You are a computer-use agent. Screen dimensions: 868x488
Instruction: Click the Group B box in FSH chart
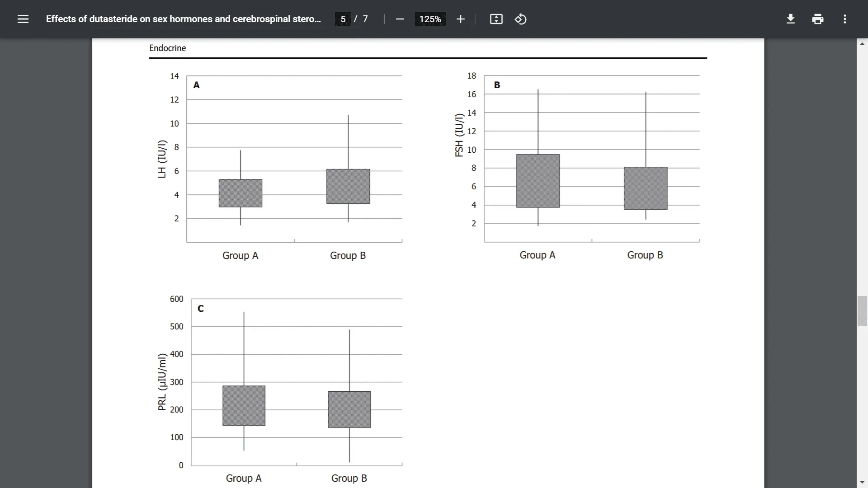click(x=646, y=188)
